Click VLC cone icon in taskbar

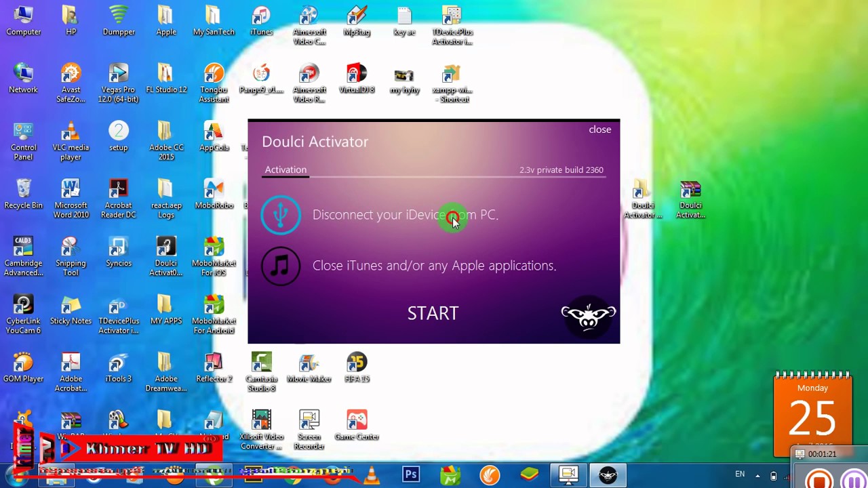pyautogui.click(x=372, y=474)
